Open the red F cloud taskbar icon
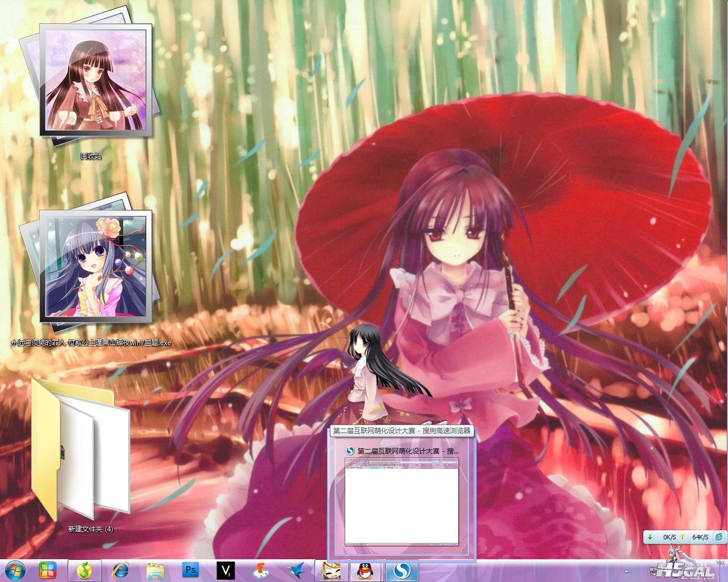Screen dimensions: 728x582 tap(261, 571)
